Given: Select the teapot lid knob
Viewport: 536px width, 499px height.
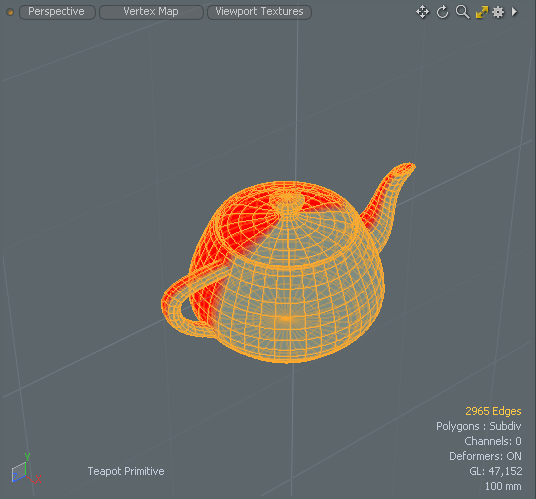Looking at the screenshot, I should (287, 201).
